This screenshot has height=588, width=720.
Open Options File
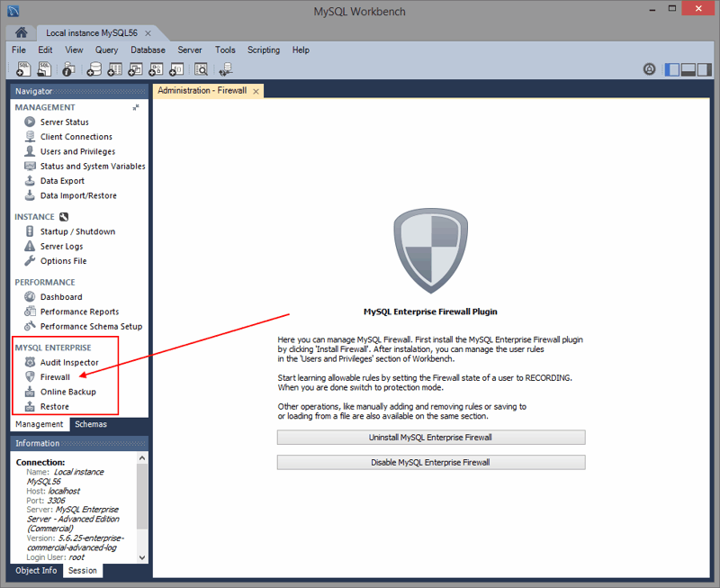(x=63, y=261)
